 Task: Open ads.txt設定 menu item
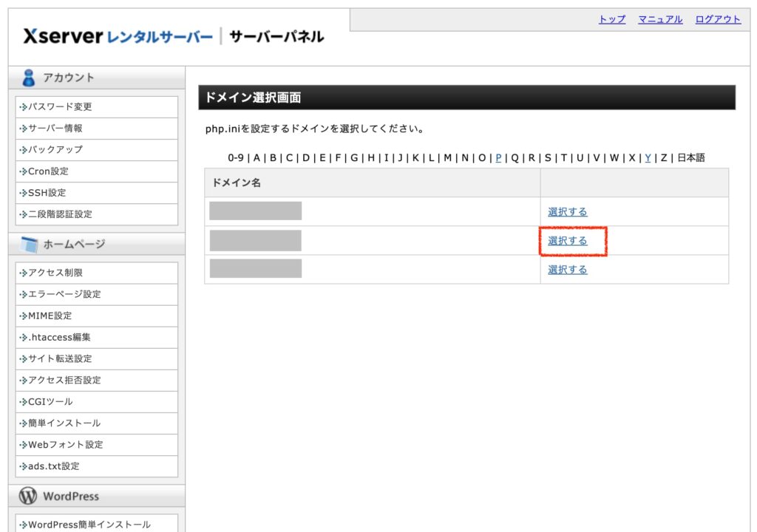[x=97, y=465]
